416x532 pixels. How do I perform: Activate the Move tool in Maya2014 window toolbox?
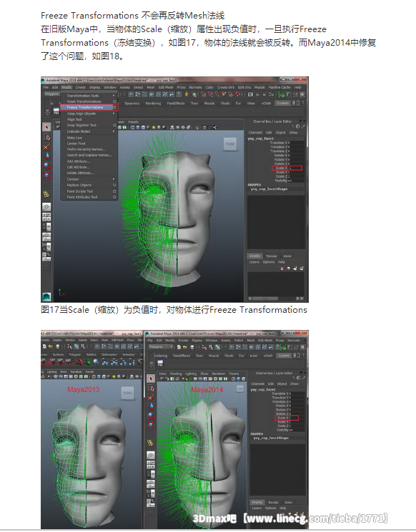click(151, 406)
